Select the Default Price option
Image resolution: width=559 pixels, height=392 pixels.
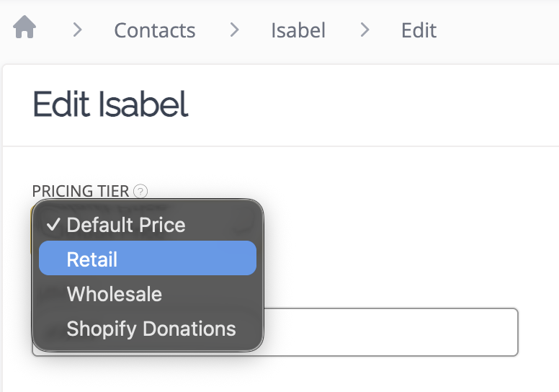[x=126, y=225]
